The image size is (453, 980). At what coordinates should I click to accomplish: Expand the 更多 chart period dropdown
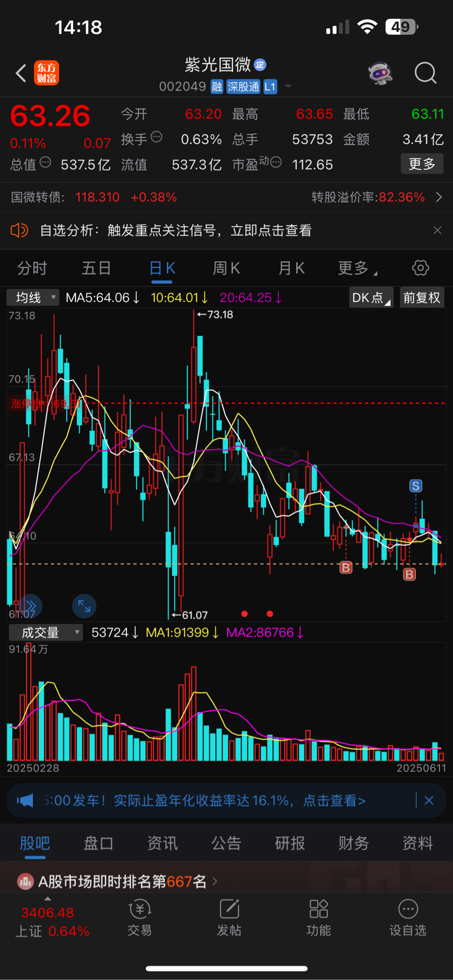(357, 268)
